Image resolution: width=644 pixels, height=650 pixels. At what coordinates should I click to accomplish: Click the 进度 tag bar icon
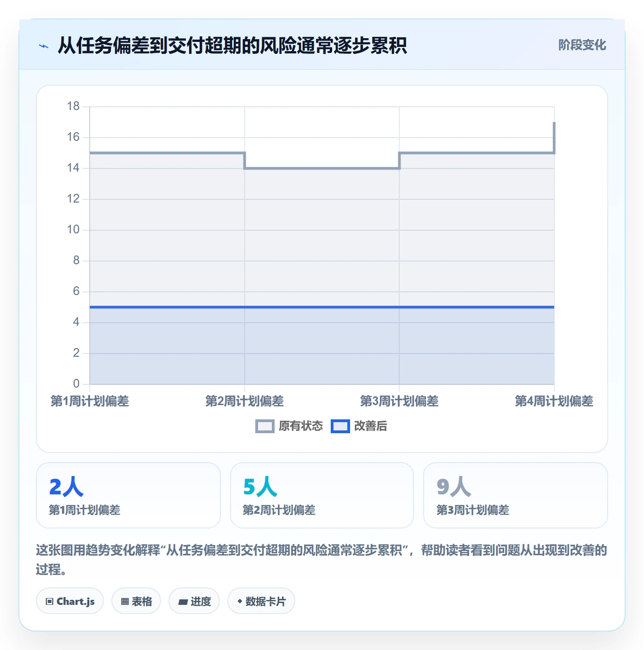tap(183, 602)
